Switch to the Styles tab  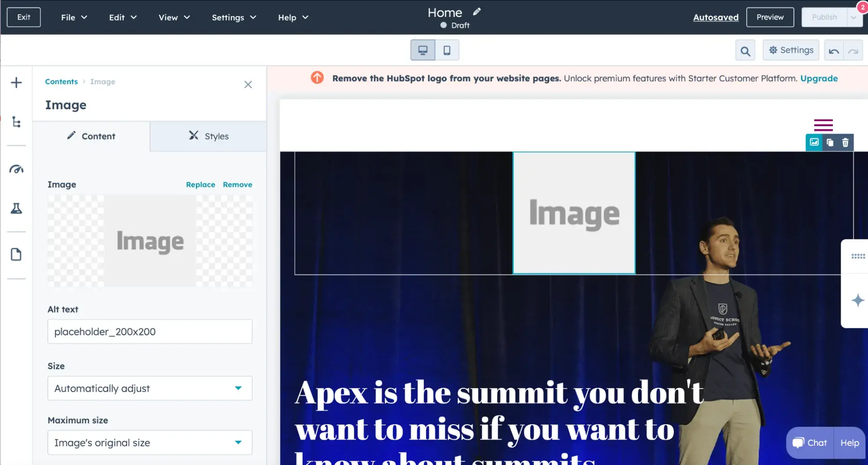208,136
